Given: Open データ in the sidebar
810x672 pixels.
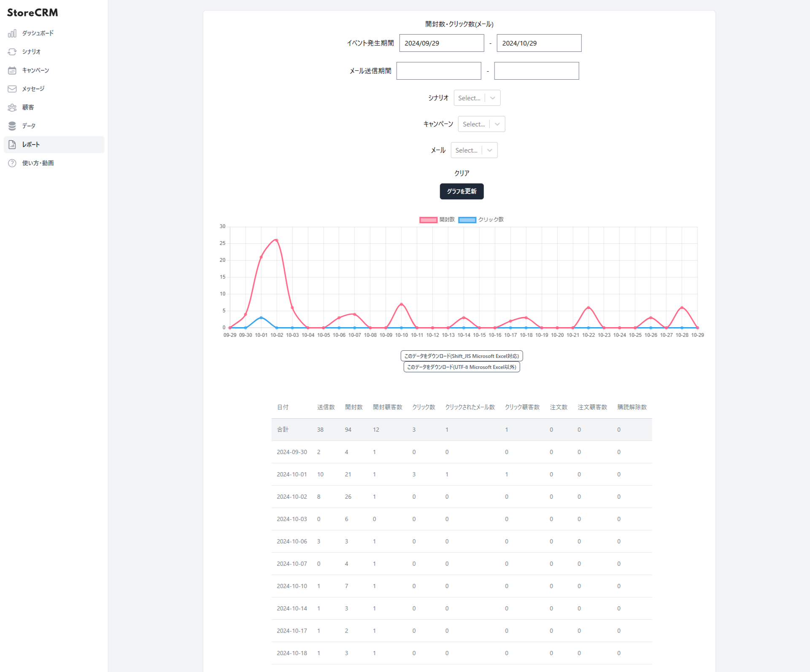Looking at the screenshot, I should click(54, 126).
